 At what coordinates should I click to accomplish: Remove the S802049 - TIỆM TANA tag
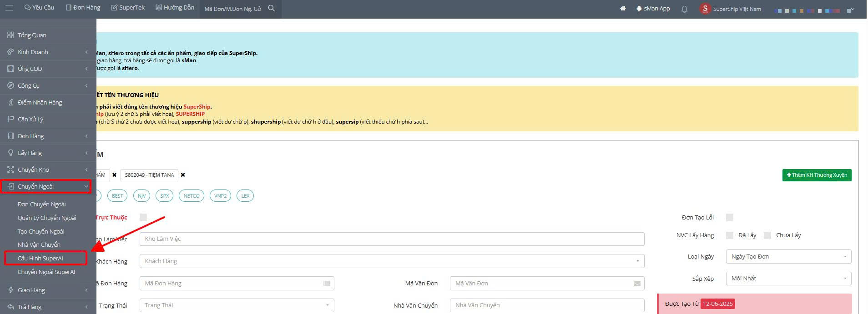(183, 175)
